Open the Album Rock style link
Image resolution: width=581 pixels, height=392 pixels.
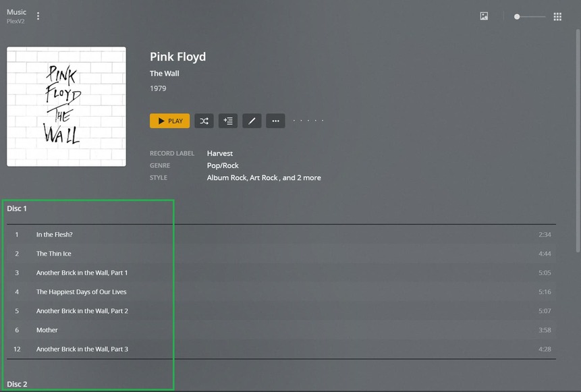point(227,178)
